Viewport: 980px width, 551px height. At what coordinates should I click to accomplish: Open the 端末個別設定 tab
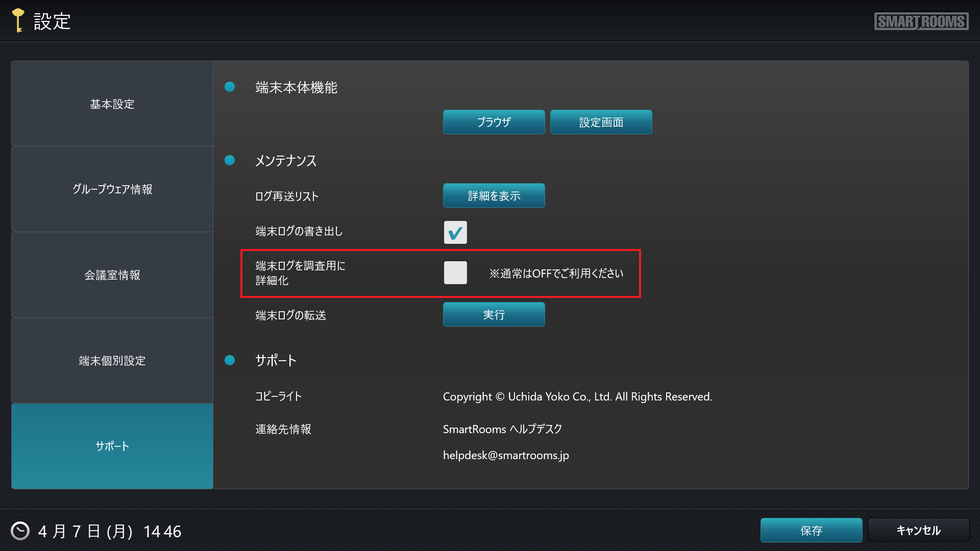pyautogui.click(x=112, y=361)
